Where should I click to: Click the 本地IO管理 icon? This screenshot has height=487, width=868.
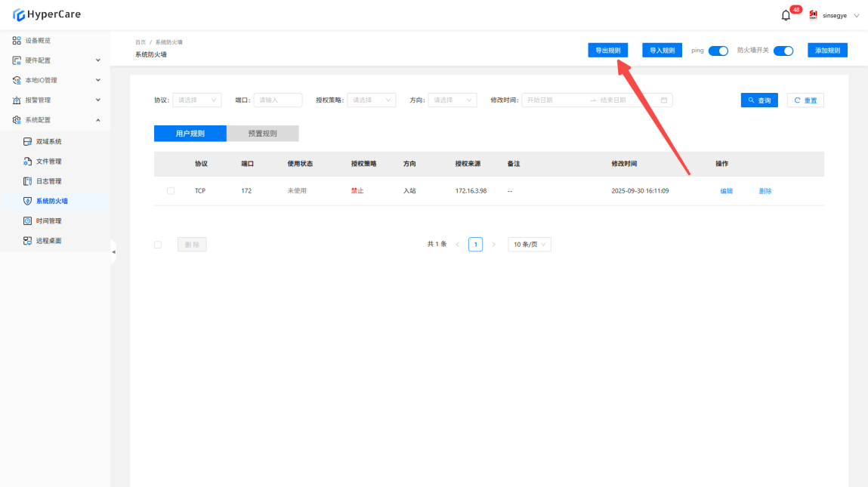tap(17, 80)
